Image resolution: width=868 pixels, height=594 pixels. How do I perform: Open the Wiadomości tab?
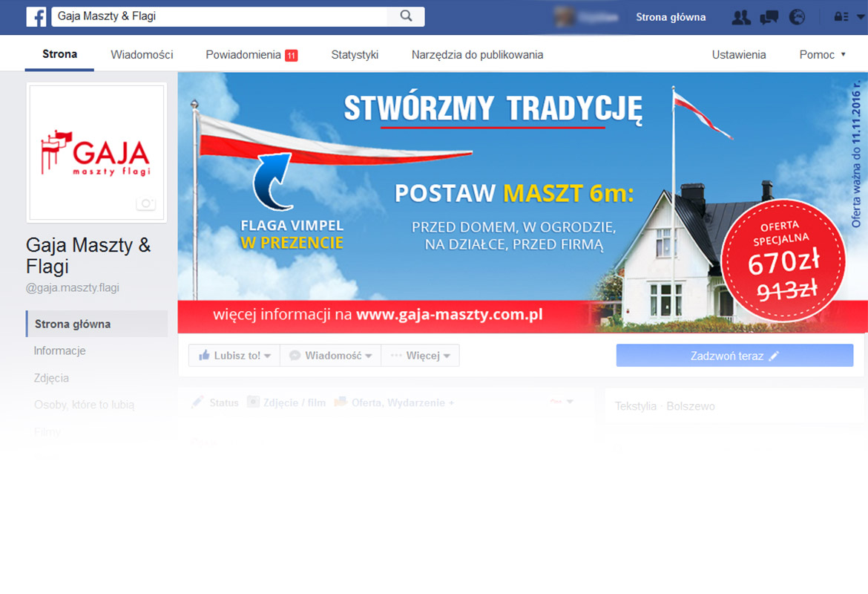[x=142, y=54]
